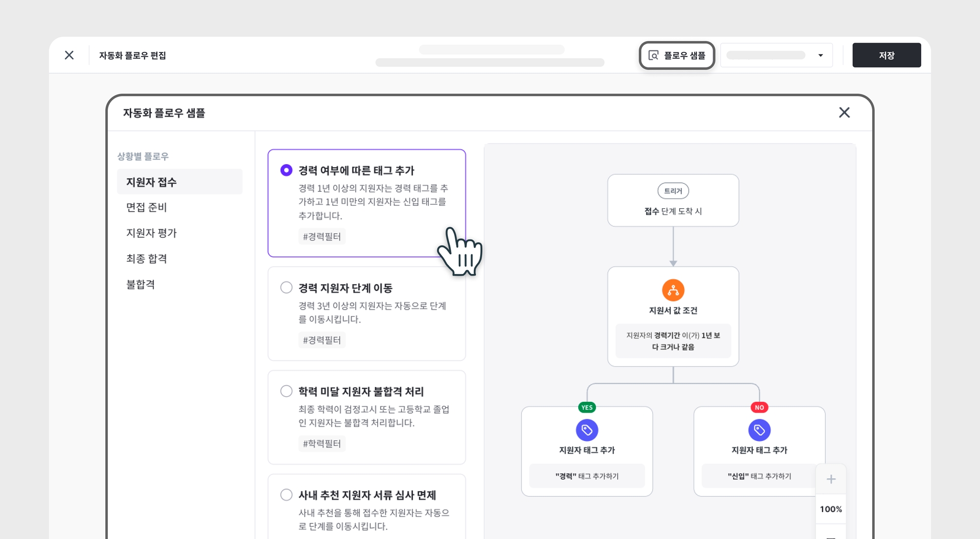Select 경력 여부에 따른 태그 추가 radio
The width and height of the screenshot is (980, 539).
click(x=287, y=170)
